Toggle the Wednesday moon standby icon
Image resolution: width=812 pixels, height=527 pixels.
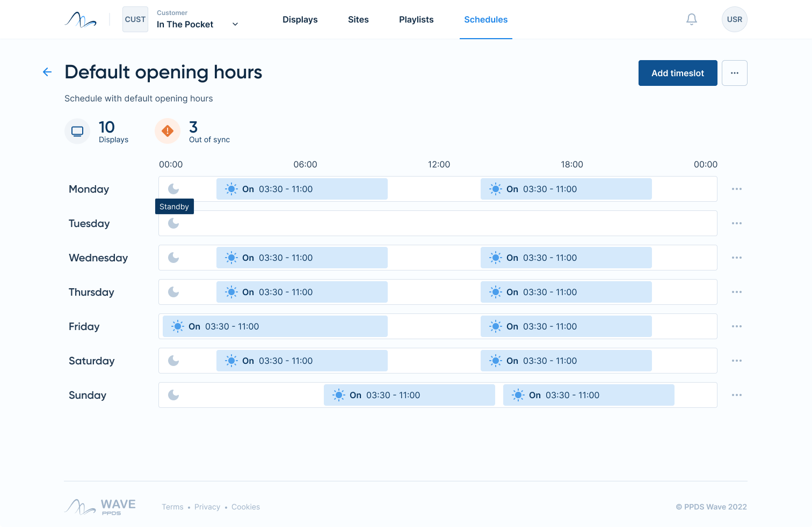(x=173, y=258)
